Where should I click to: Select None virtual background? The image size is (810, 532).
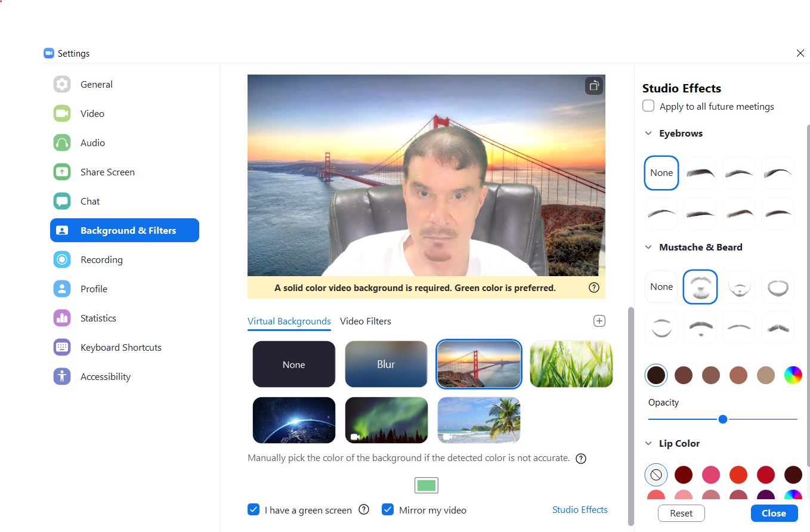(x=294, y=364)
